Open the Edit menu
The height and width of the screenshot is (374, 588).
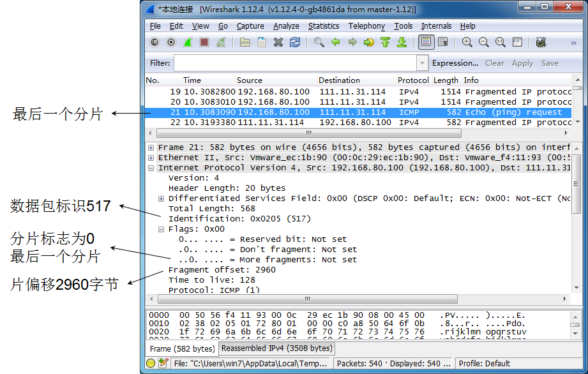[x=176, y=26]
